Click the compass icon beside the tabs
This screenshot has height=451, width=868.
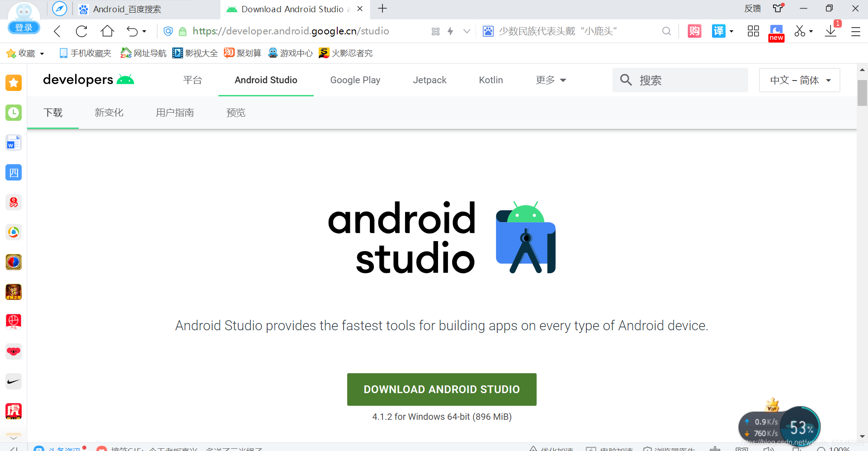pos(60,9)
